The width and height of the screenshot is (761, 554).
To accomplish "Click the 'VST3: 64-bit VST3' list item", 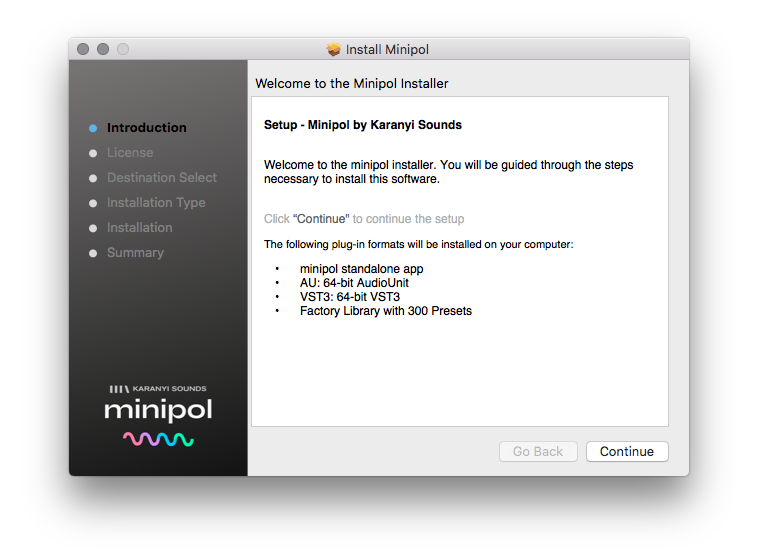I will tap(349, 297).
